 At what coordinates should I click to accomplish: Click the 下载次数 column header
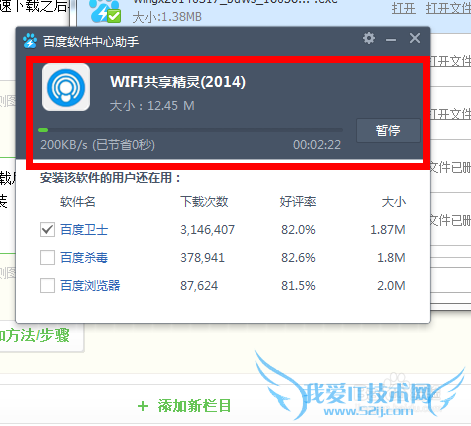(x=204, y=202)
